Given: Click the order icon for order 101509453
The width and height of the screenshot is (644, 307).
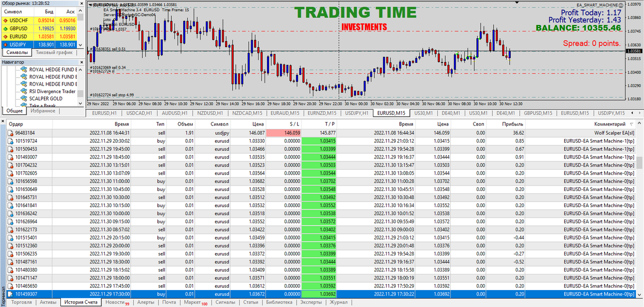Looking at the screenshot, I should coord(10,149).
